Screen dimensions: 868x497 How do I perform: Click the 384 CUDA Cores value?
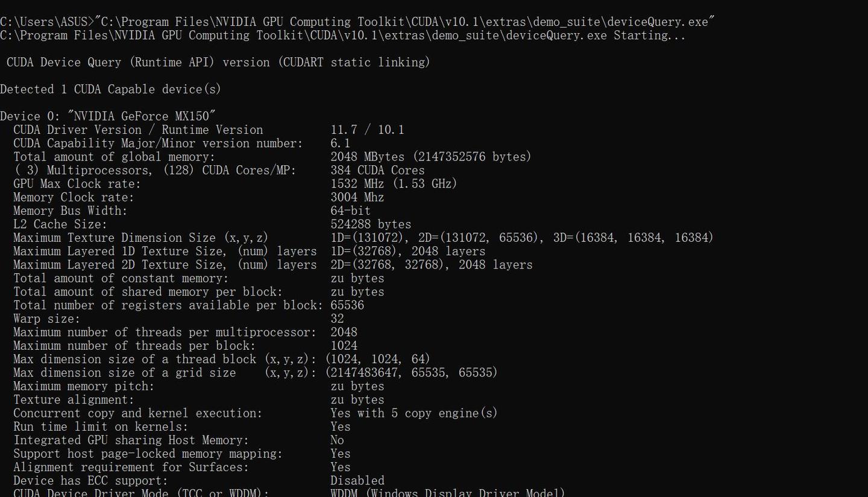pyautogui.click(x=377, y=170)
